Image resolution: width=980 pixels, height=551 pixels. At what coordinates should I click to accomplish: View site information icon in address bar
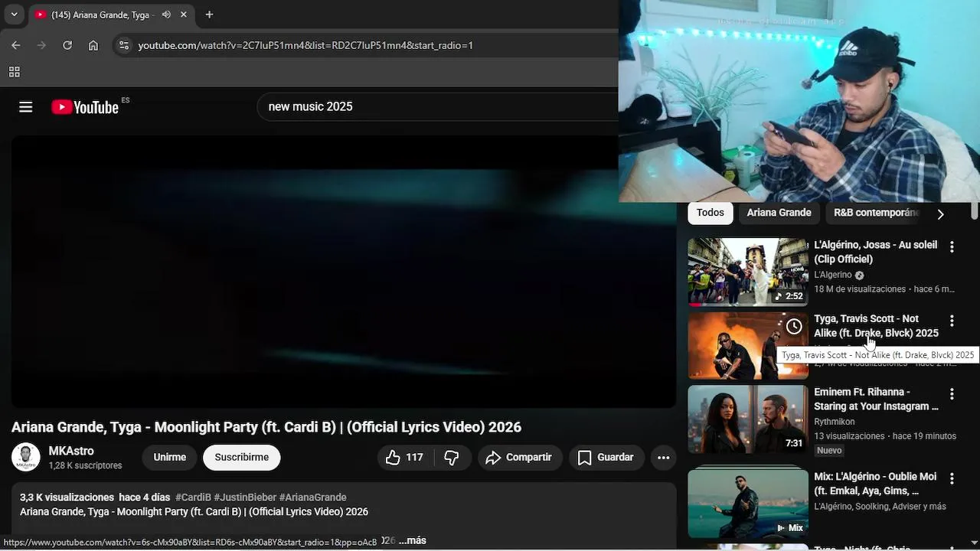tap(123, 45)
